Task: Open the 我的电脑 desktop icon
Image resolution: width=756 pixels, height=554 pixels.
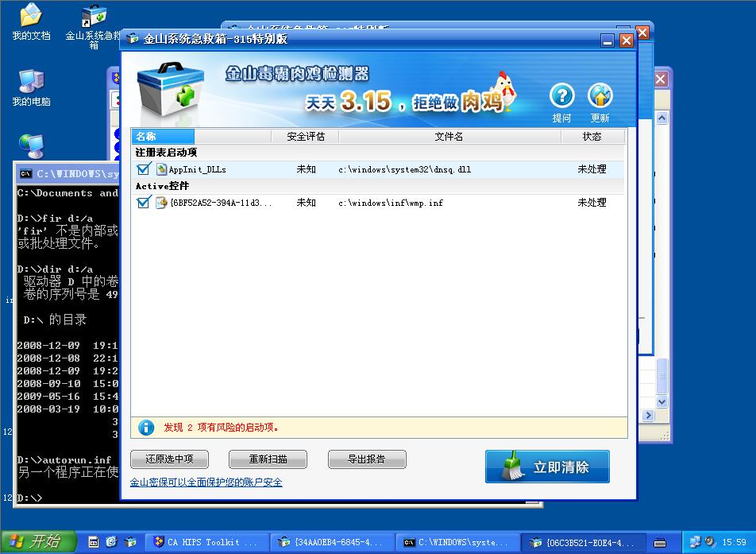Action: 31,87
